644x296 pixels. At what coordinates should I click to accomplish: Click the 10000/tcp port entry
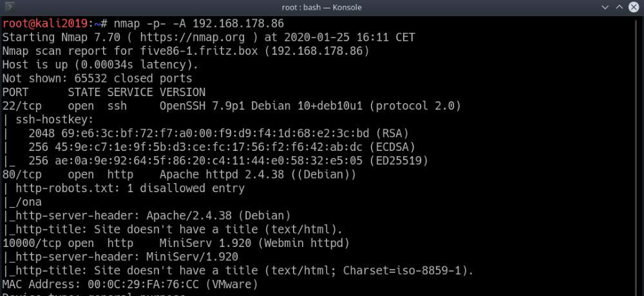point(29,242)
